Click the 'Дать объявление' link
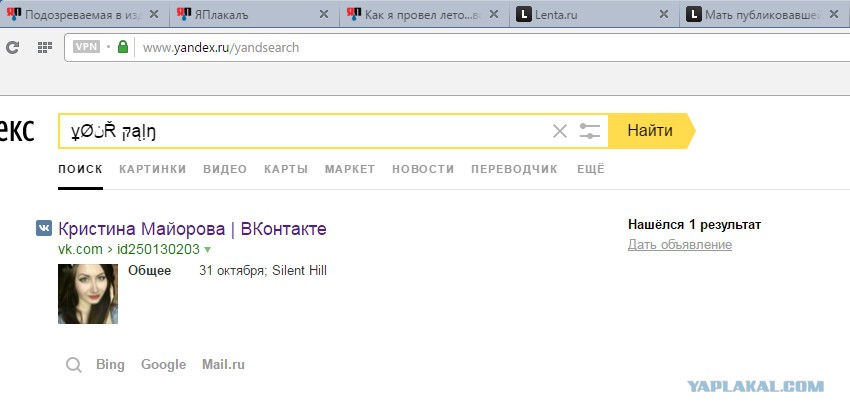 tap(680, 245)
